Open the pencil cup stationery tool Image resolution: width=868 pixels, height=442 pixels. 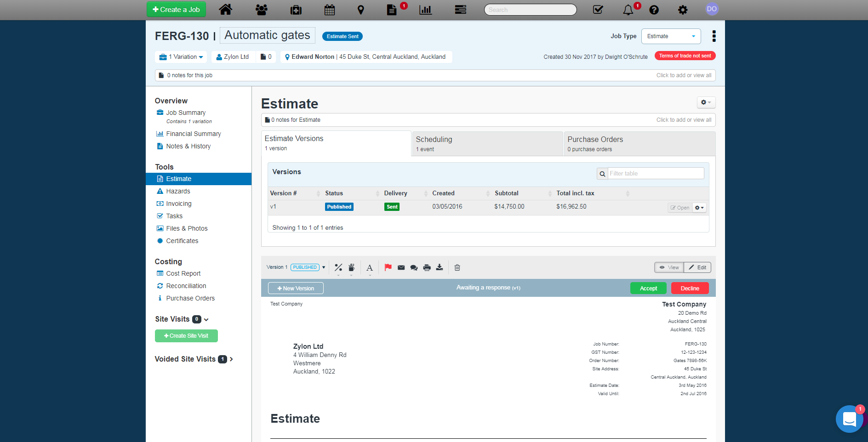[351, 267]
